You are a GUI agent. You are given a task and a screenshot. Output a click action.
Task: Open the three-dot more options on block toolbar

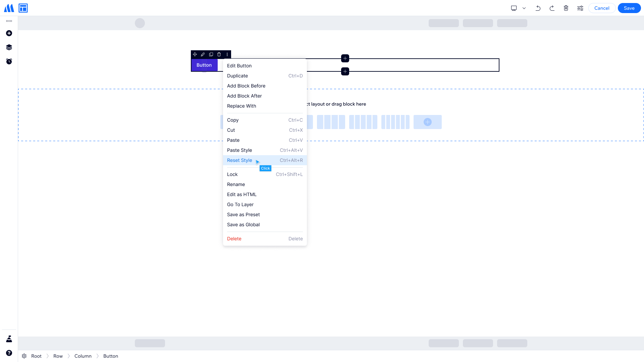(x=227, y=54)
